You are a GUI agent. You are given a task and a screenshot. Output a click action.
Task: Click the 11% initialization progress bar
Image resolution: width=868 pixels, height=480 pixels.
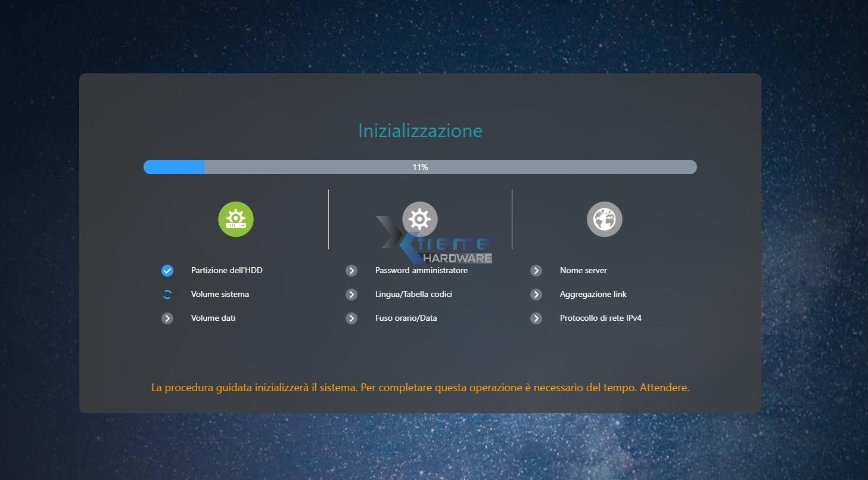pyautogui.click(x=420, y=167)
